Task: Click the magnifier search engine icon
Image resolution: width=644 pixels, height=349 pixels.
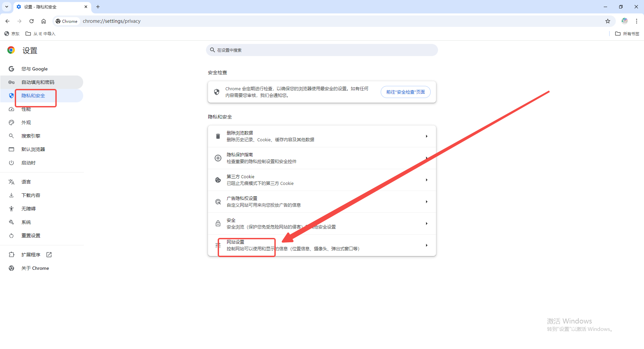Action: point(11,136)
